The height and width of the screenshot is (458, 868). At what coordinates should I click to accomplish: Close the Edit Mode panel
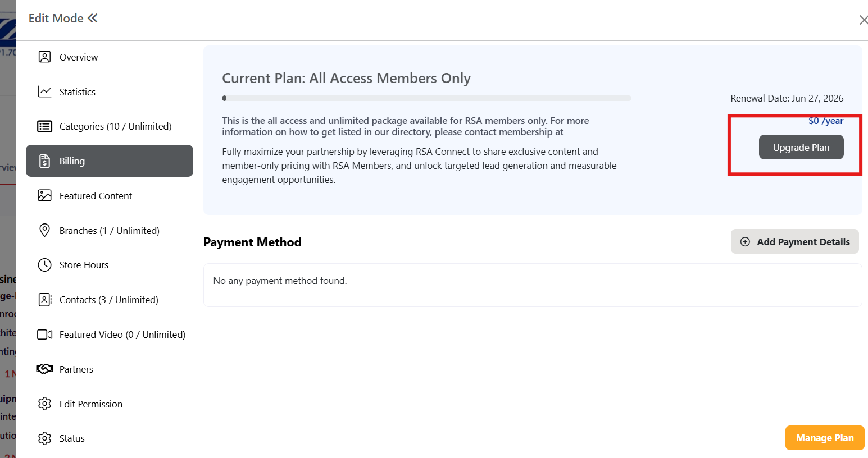tap(863, 20)
